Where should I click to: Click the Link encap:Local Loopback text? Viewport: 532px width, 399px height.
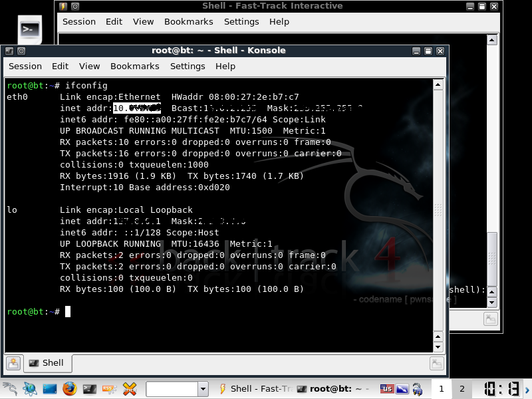coord(126,210)
